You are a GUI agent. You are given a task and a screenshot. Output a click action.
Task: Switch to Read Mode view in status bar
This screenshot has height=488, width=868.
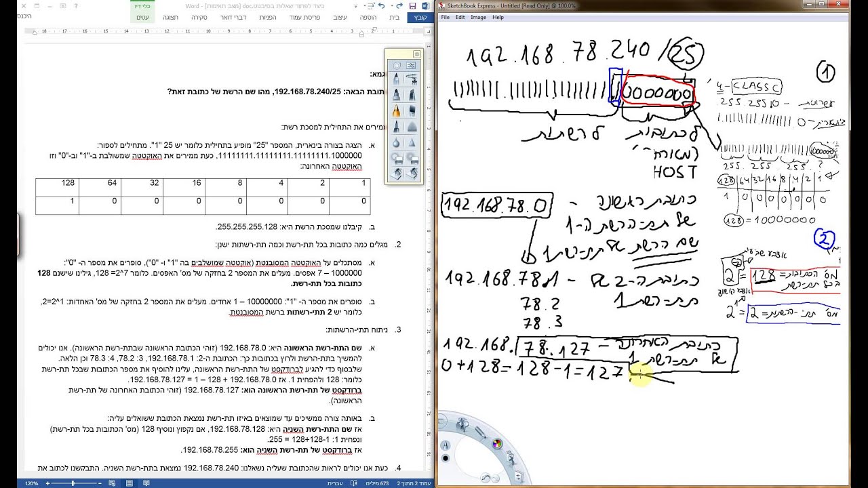point(146,483)
